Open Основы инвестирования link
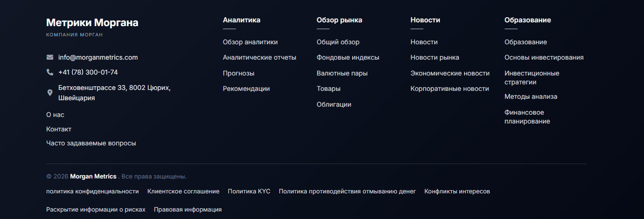The height and width of the screenshot is (219, 644). pos(544,58)
